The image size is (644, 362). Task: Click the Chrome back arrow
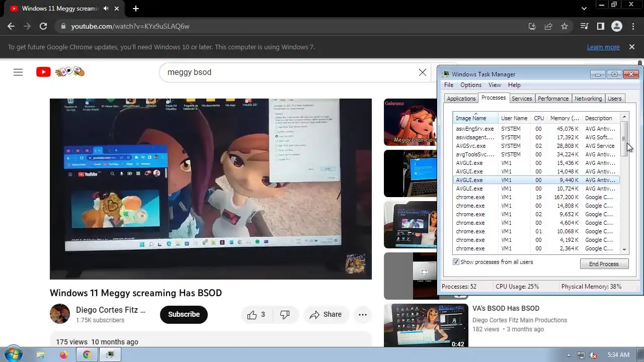pyautogui.click(x=11, y=26)
